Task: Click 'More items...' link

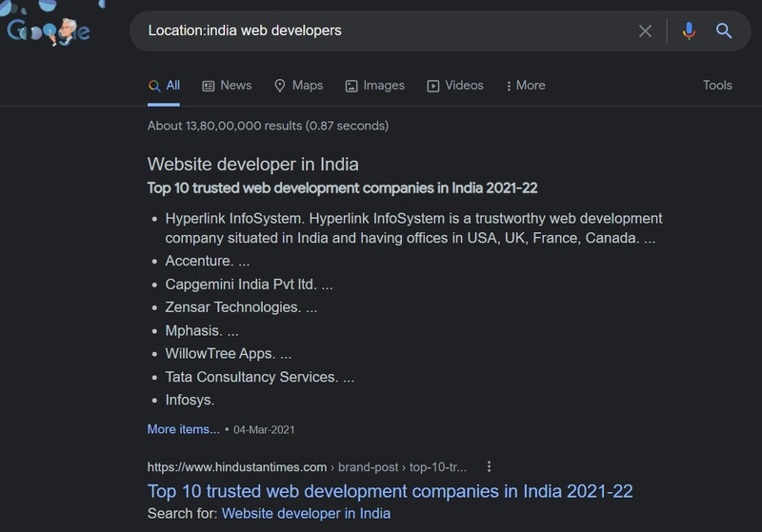Action: 183,429
